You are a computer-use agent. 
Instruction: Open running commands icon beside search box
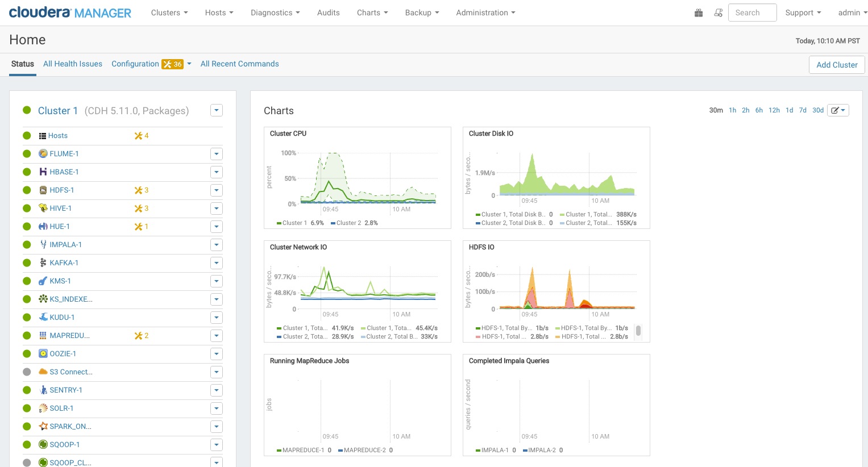pyautogui.click(x=718, y=13)
